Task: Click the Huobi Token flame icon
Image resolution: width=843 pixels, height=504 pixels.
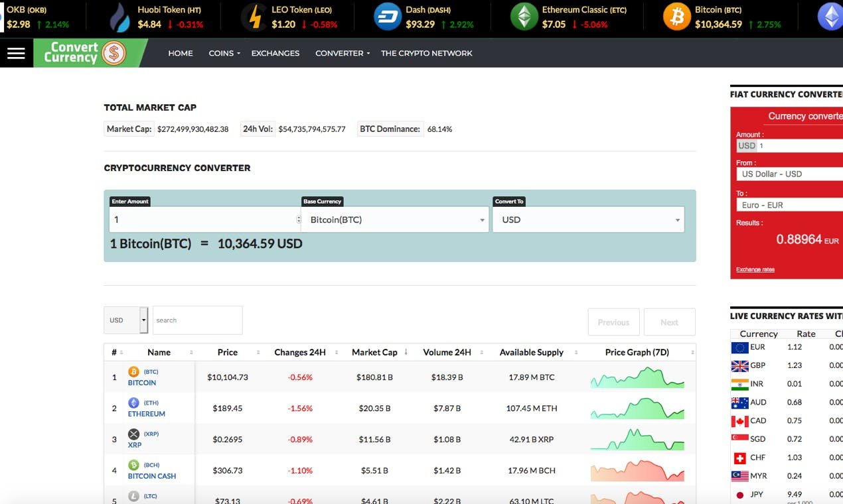Action: [119, 17]
